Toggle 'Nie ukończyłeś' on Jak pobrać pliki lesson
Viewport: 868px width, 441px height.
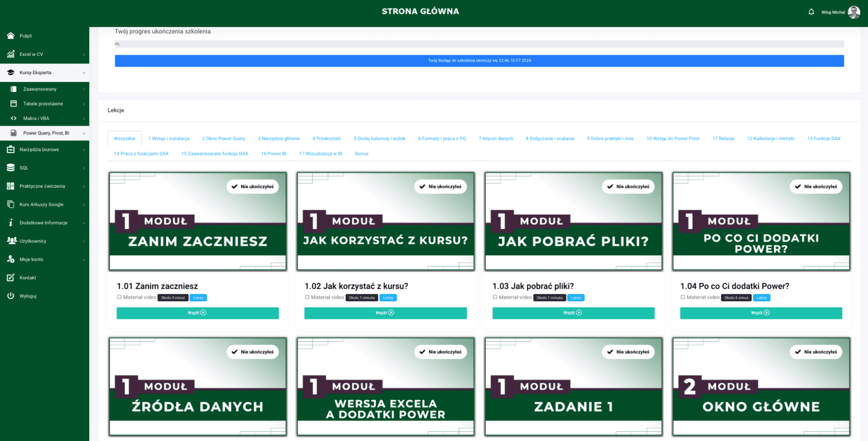click(x=628, y=187)
